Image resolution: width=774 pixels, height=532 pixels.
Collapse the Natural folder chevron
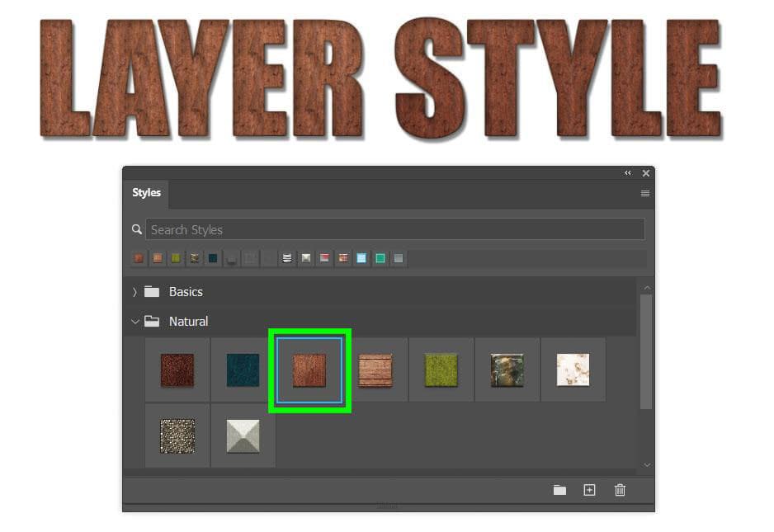(135, 322)
